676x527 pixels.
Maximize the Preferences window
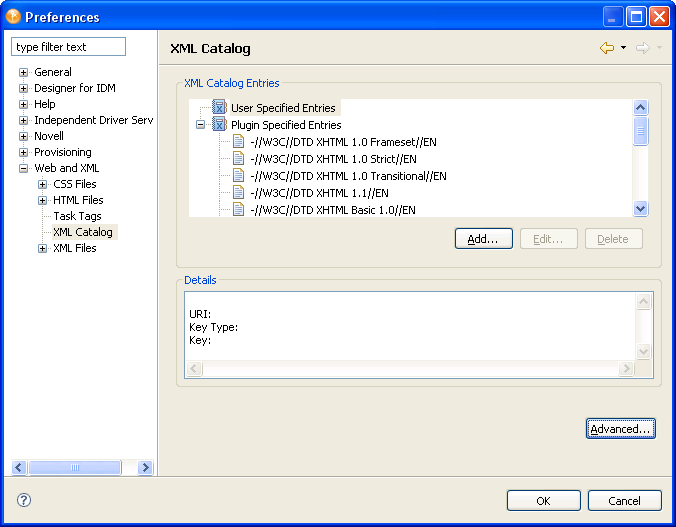click(636, 17)
